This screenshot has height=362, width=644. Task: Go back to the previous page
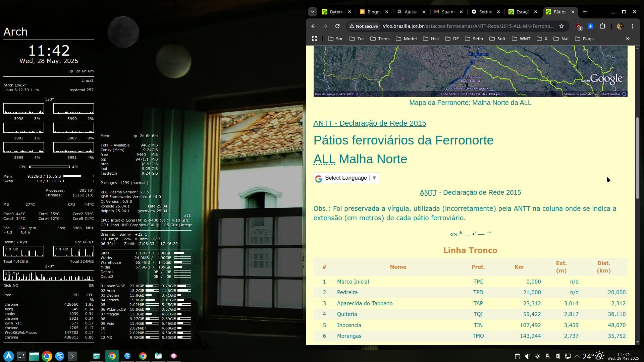[313, 26]
